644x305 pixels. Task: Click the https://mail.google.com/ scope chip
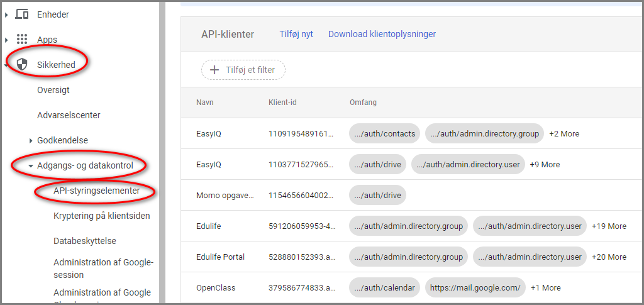475,288
